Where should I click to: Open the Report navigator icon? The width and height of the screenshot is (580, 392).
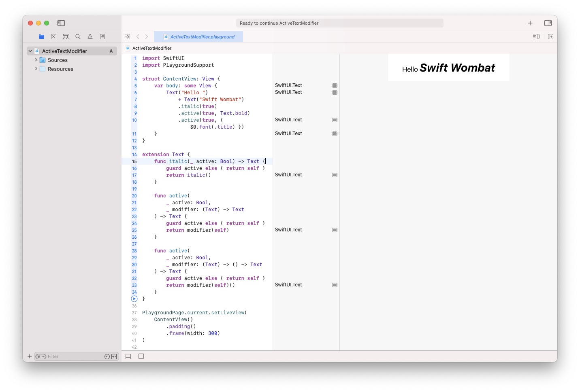click(102, 36)
